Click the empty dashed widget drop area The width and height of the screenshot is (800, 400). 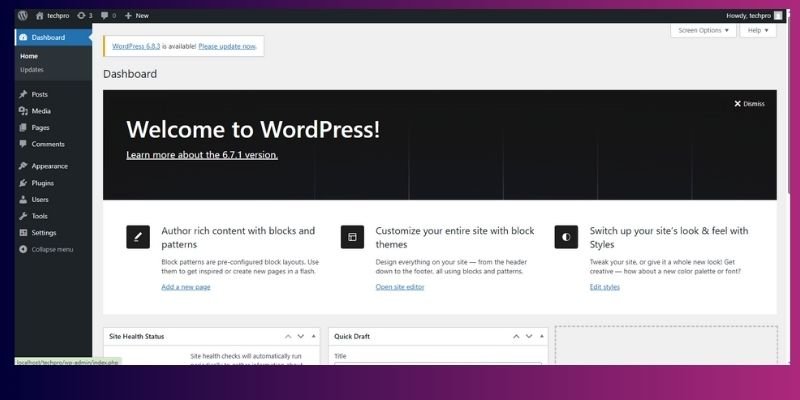point(666,345)
